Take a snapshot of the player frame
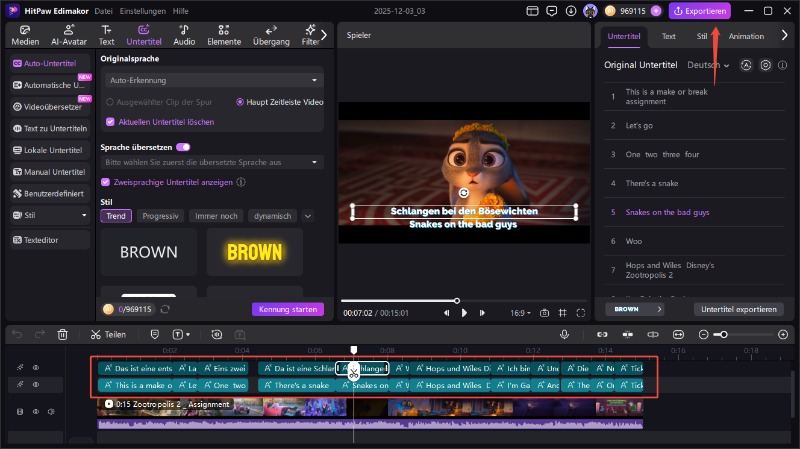800x449 pixels. tap(544, 313)
